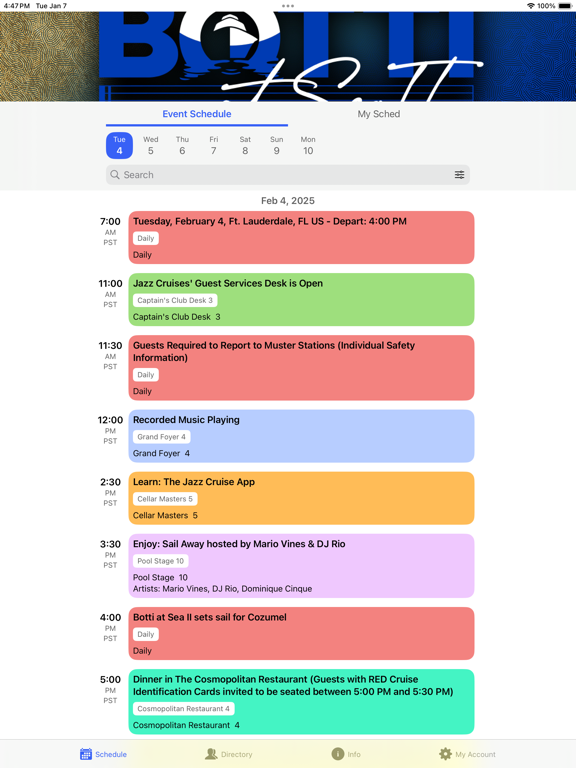Open the Directory person icon
The width and height of the screenshot is (576, 768).
click(x=211, y=754)
